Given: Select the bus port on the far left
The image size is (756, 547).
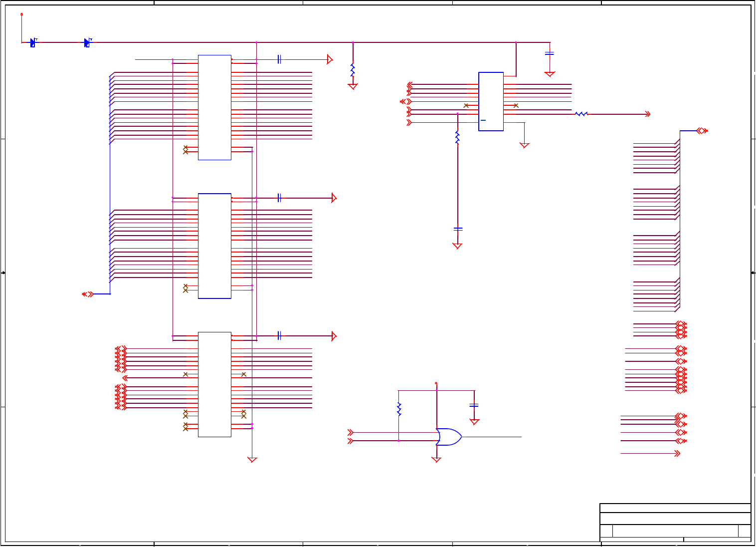Looking at the screenshot, I should pyautogui.click(x=88, y=294).
